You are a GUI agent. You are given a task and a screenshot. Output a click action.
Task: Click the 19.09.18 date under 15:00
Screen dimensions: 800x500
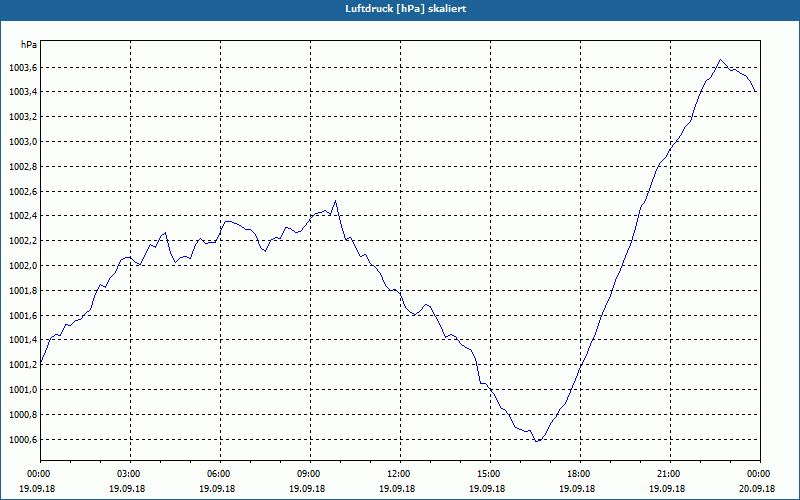(x=487, y=488)
